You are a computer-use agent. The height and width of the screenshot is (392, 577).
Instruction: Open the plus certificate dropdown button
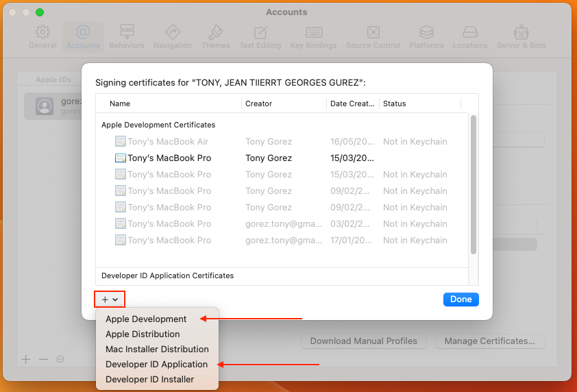click(x=110, y=299)
